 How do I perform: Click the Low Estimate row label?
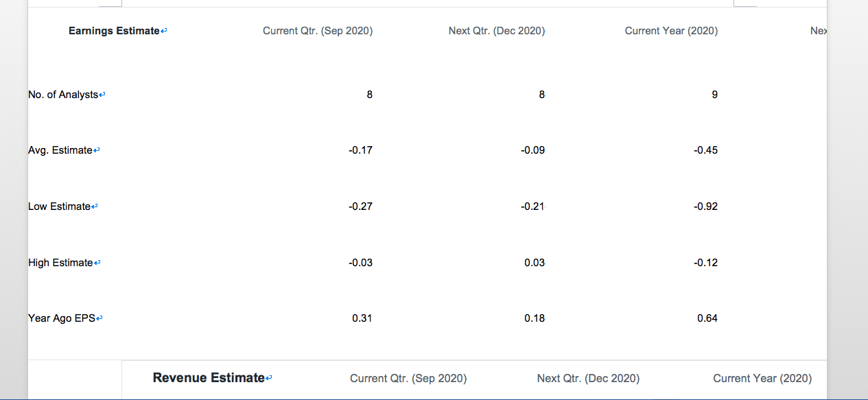tap(60, 207)
